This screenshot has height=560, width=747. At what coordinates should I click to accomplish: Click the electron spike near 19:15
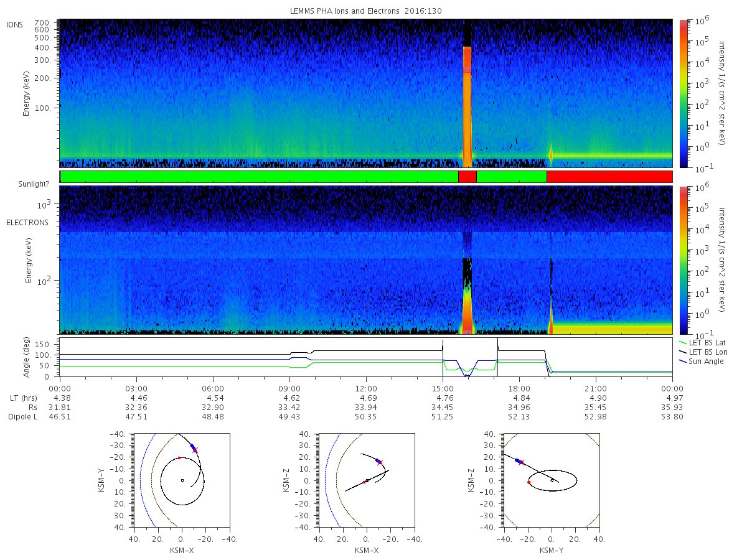point(550,317)
